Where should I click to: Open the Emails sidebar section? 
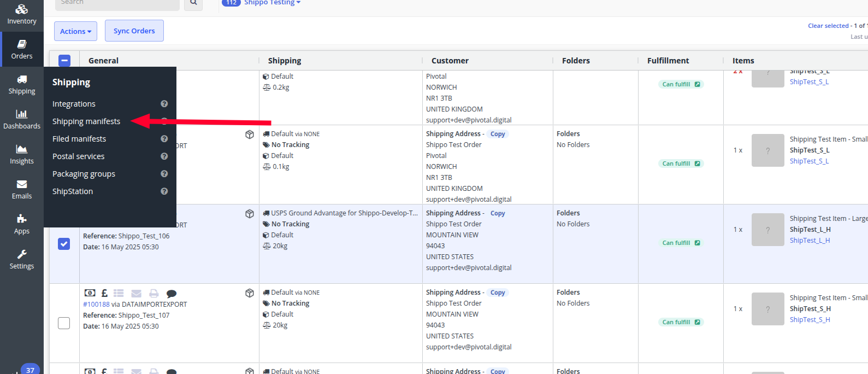click(22, 189)
